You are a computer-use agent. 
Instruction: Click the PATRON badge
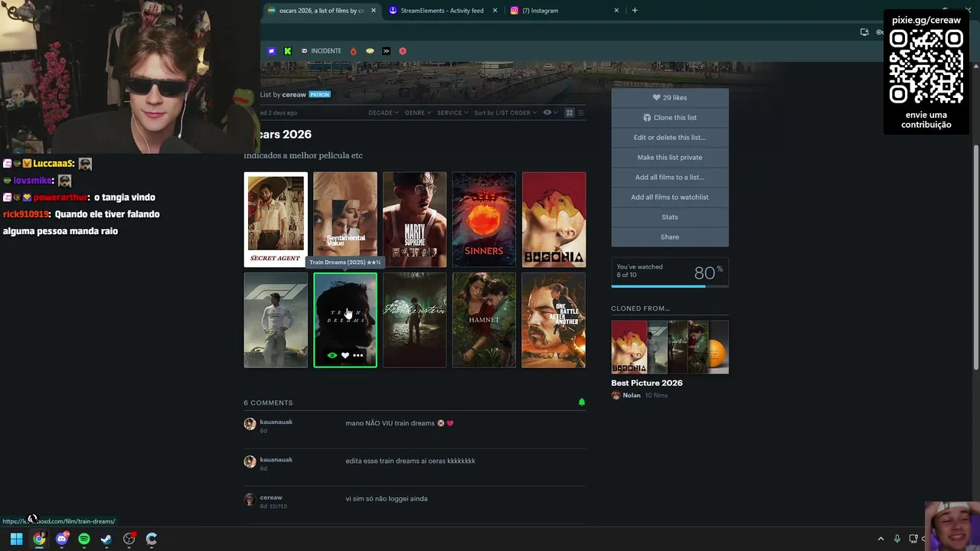(x=319, y=95)
